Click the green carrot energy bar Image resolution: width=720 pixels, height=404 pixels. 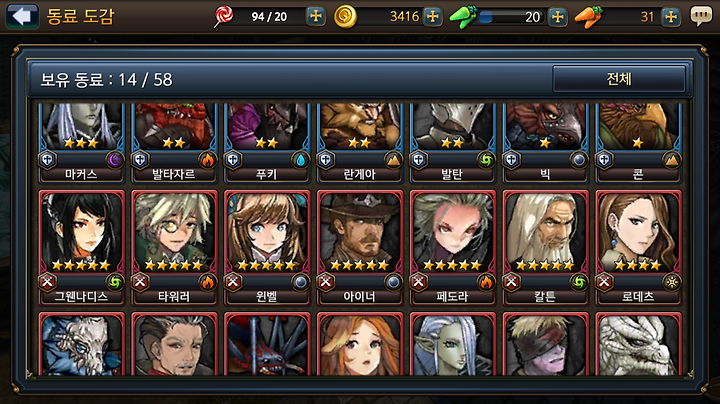(x=511, y=17)
